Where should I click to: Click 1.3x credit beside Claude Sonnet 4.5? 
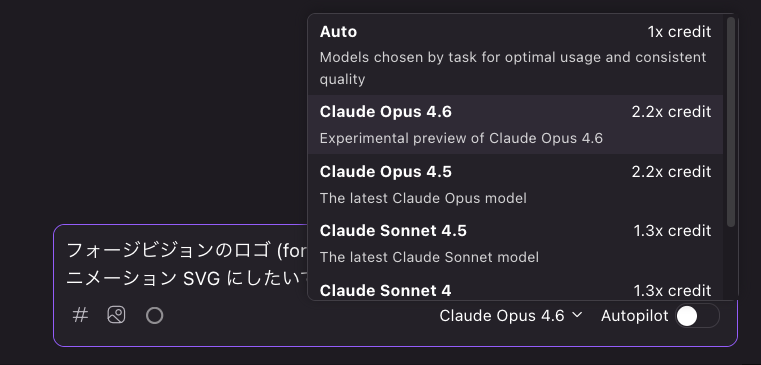tap(672, 231)
